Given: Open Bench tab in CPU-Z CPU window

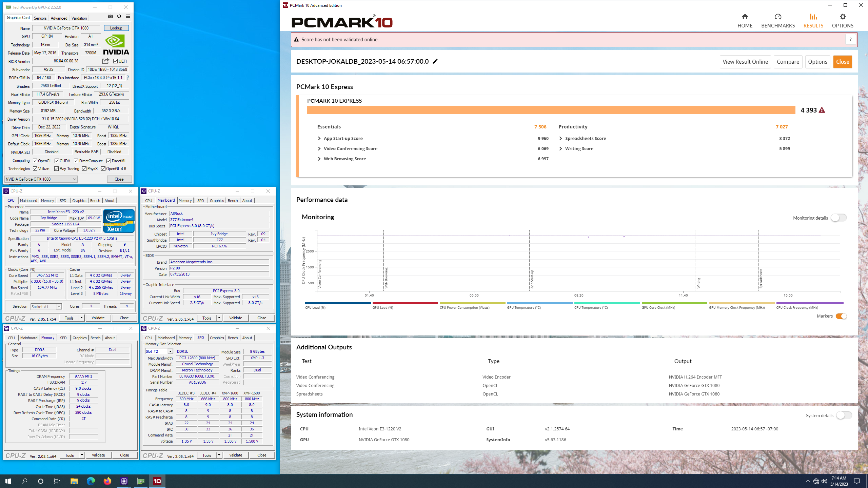Looking at the screenshot, I should [x=95, y=201].
